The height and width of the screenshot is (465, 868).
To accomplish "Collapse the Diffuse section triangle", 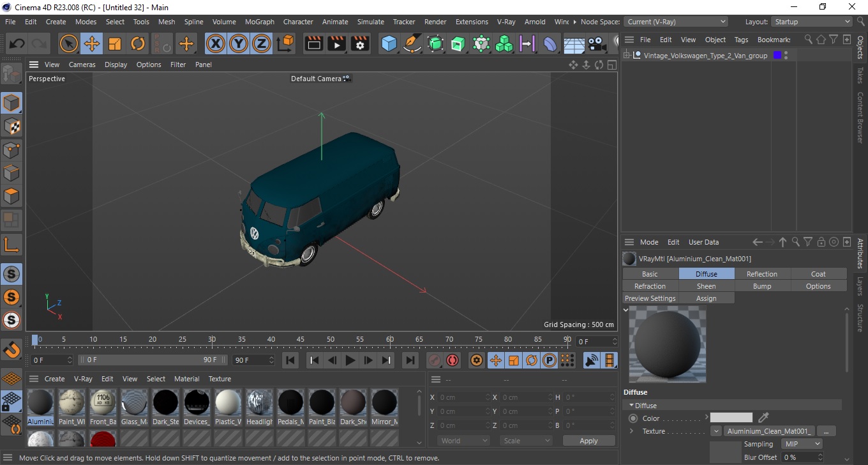I will [x=631, y=406].
